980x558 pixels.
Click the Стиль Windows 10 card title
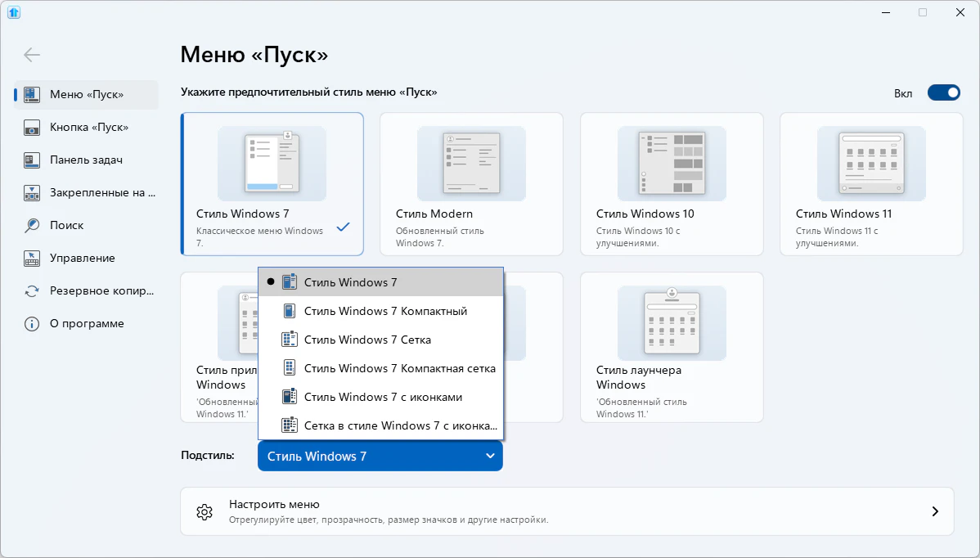[645, 214]
